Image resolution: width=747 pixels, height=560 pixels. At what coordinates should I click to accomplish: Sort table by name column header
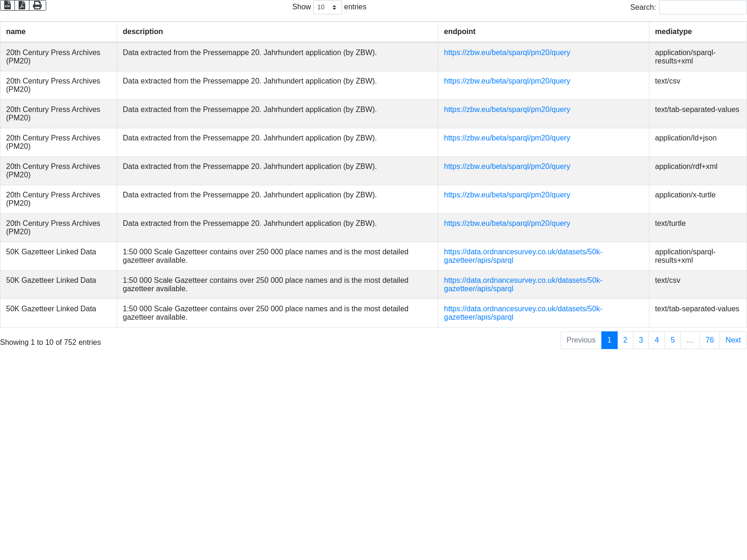(16, 32)
